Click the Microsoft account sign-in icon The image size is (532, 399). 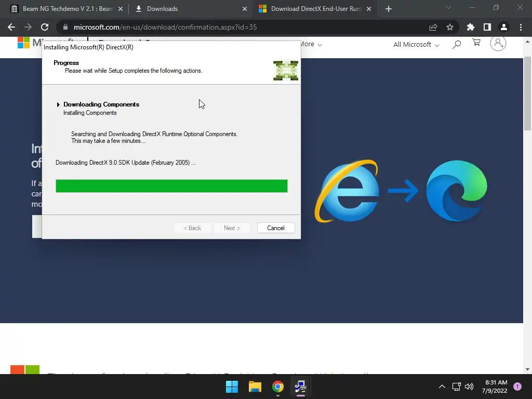tap(498, 44)
